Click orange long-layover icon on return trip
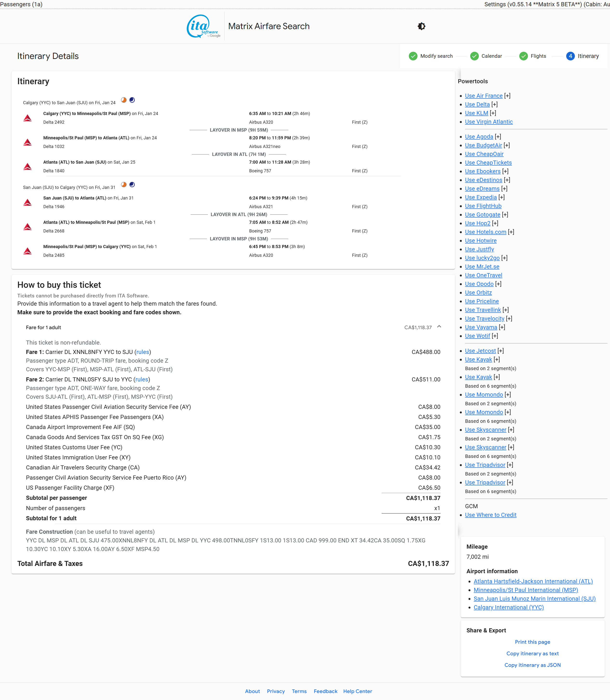The image size is (610, 700). 124,185
